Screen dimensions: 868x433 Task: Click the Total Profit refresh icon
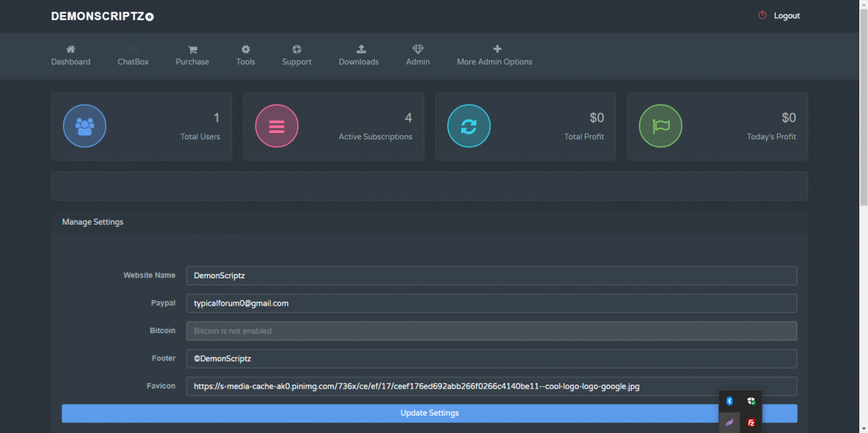(x=469, y=127)
